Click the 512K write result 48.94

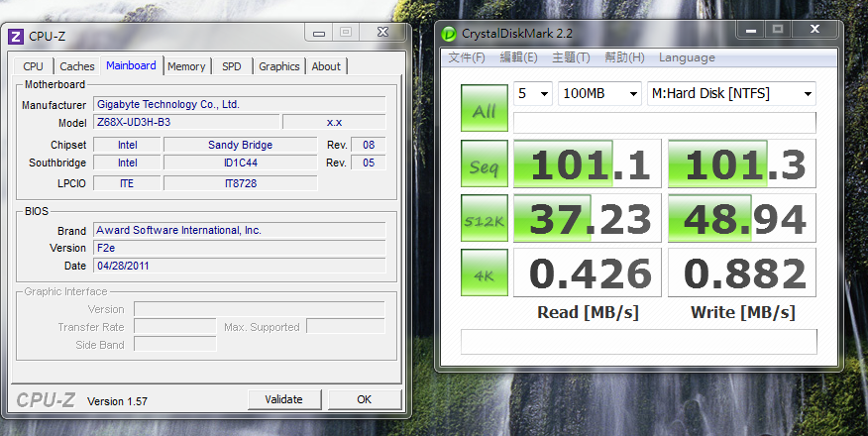[x=742, y=218]
